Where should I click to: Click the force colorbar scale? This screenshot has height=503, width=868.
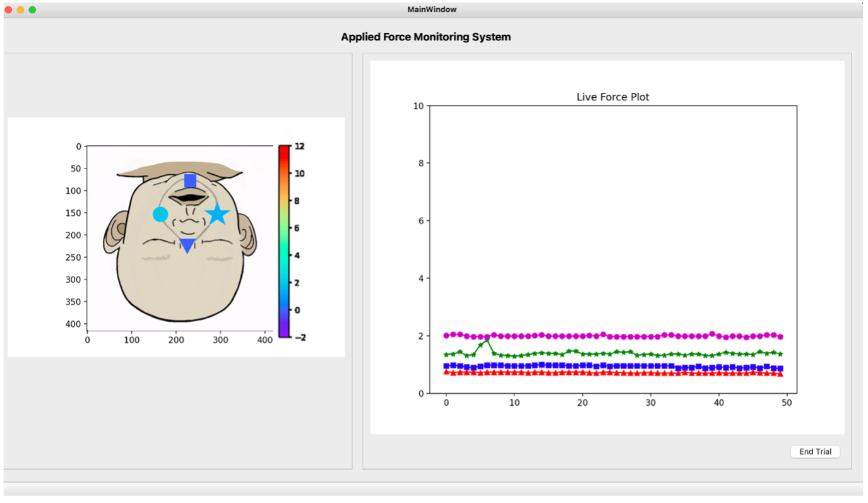(284, 242)
